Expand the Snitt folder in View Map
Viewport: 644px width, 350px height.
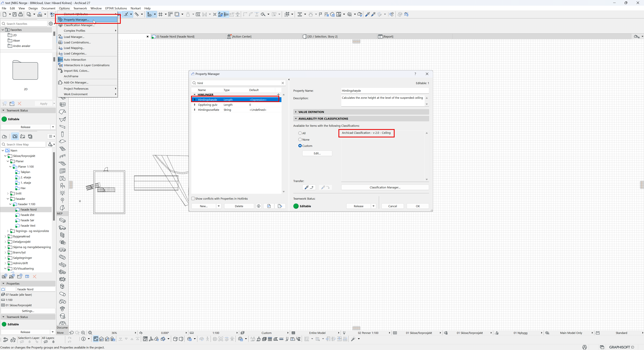coord(8,193)
